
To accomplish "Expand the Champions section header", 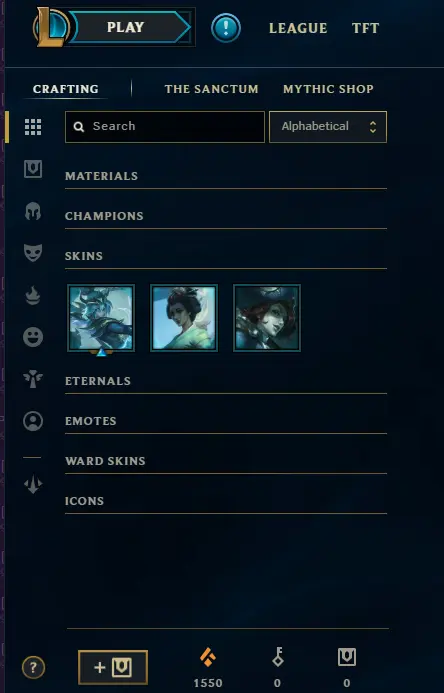I will pyautogui.click(x=226, y=216).
